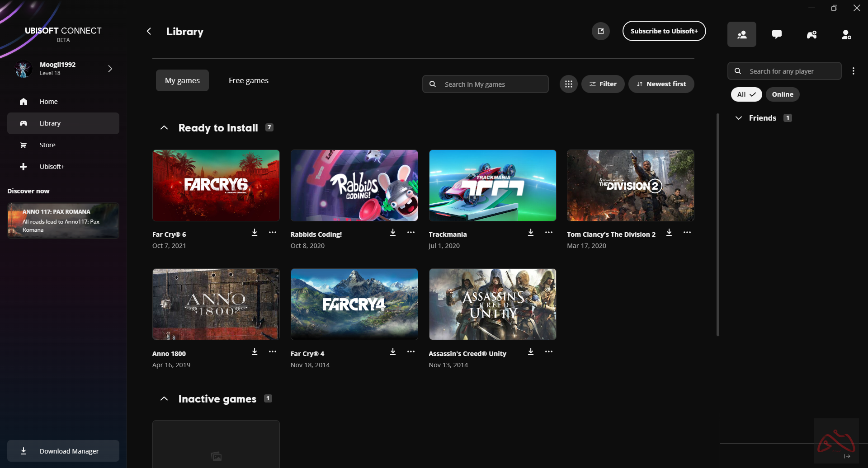Click the download icon for Far Cry 6
Viewport: 868px width, 468px height.
pyautogui.click(x=255, y=232)
